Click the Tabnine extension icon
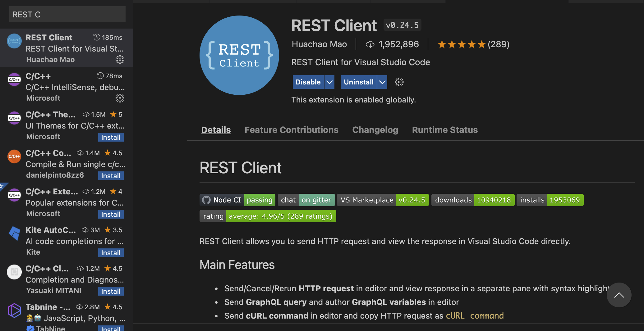The image size is (644, 331). coord(14,311)
